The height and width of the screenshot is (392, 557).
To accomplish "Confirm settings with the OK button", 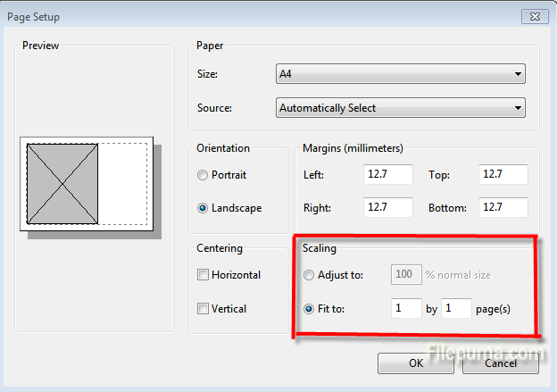I will coord(416,363).
